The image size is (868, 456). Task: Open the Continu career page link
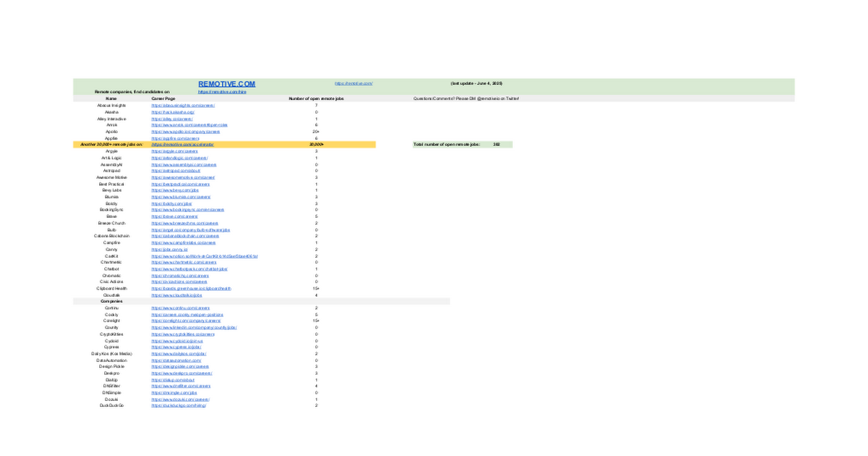click(181, 308)
